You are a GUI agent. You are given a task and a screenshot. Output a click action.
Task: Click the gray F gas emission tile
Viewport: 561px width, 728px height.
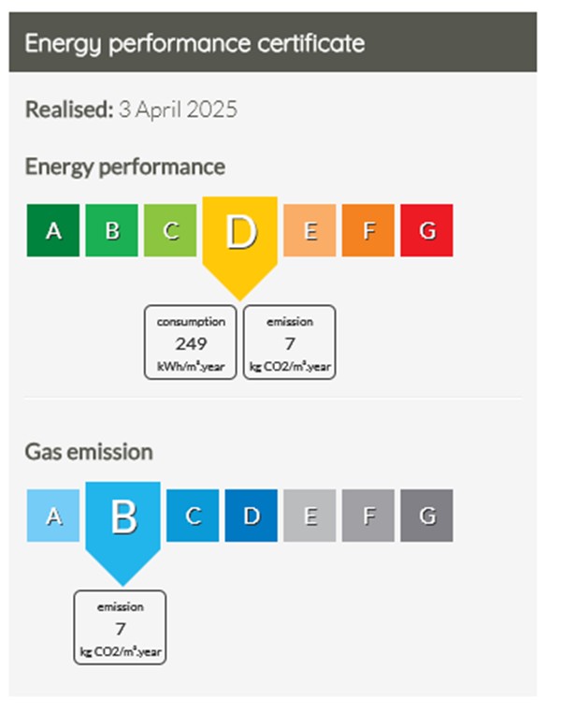point(368,516)
